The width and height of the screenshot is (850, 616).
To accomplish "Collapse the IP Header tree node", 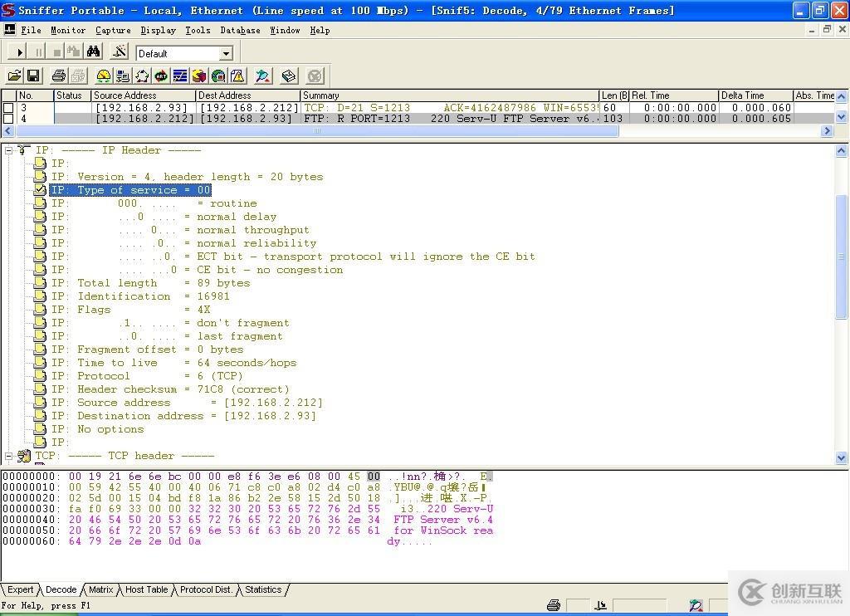I will 9,150.
